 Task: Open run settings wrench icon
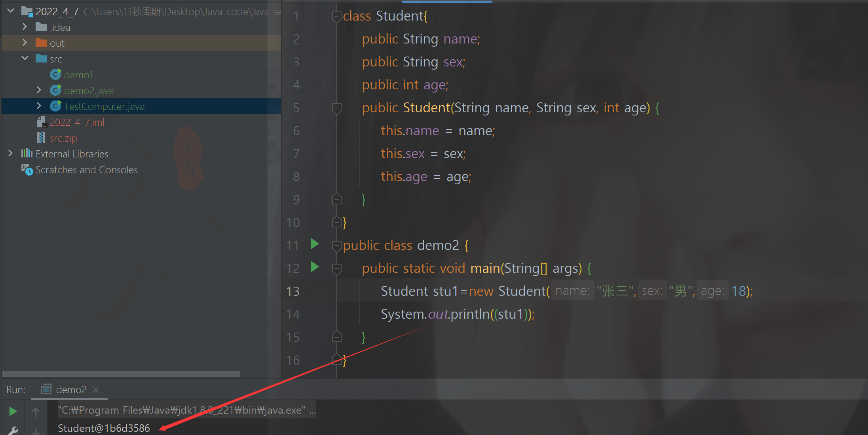(13, 431)
